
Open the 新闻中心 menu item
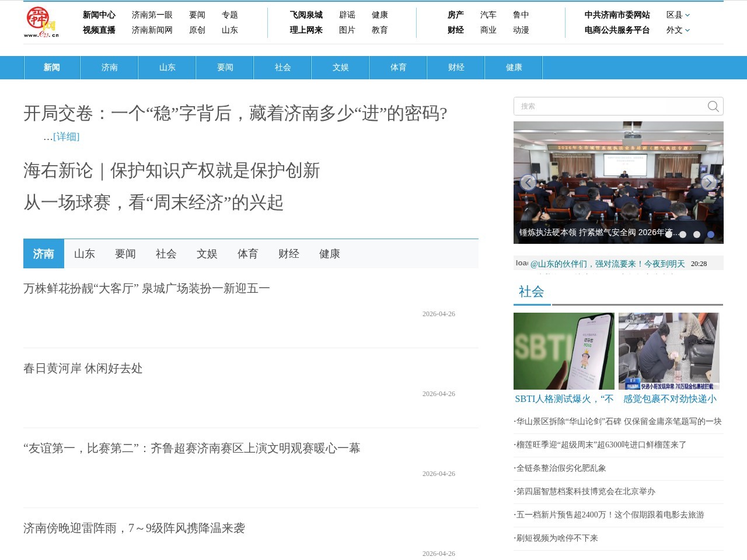[99, 15]
